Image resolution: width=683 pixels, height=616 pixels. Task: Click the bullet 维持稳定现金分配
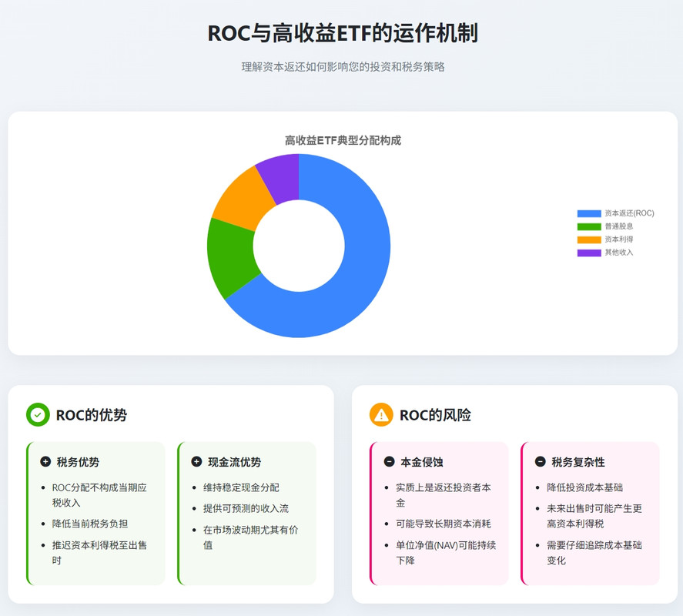241,487
